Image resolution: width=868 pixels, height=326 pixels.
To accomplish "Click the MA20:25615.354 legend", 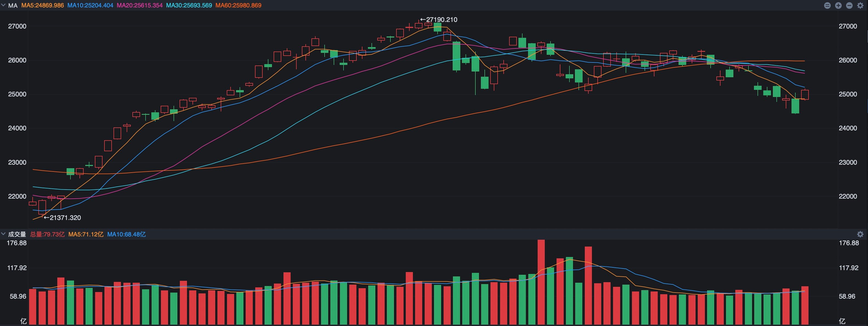I will [140, 5].
